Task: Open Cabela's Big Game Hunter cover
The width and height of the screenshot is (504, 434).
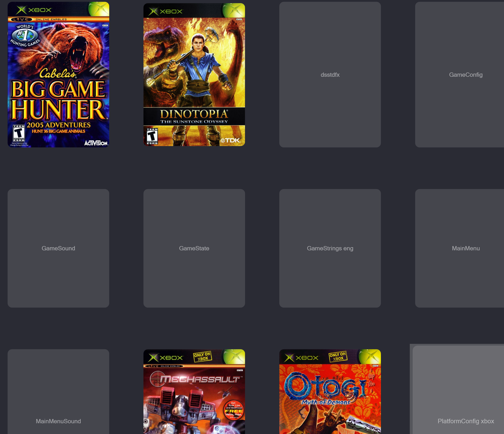Action: (x=58, y=75)
